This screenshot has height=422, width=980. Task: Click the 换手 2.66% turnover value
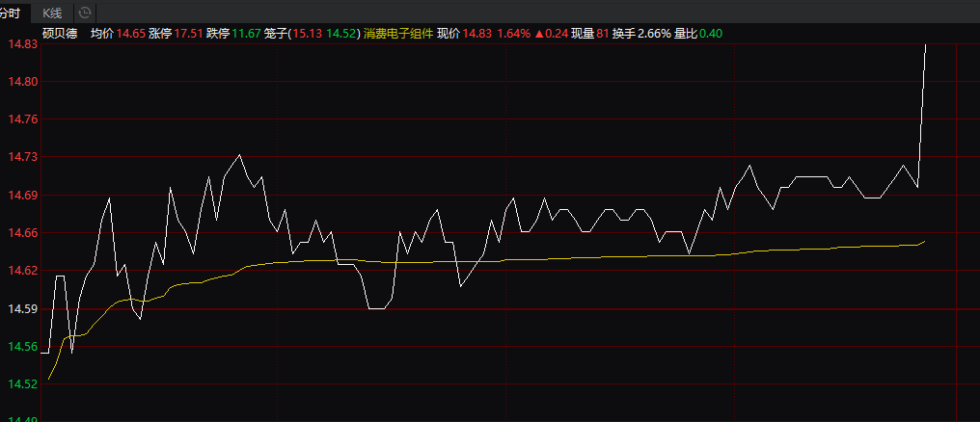tap(654, 34)
